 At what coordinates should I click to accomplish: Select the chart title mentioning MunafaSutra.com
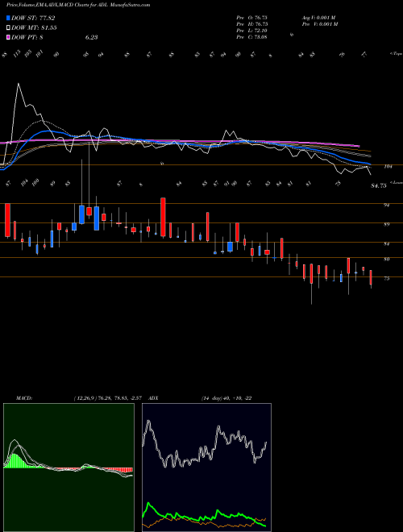tap(78, 5)
